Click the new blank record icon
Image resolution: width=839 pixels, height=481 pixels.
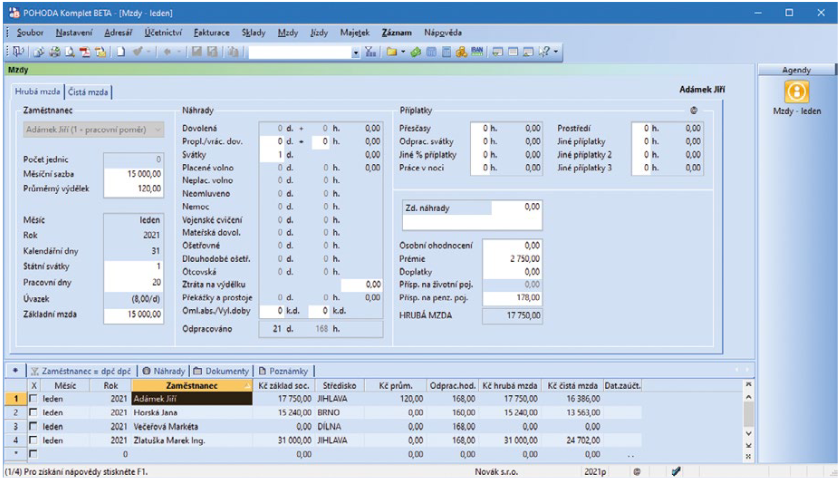[x=119, y=50]
